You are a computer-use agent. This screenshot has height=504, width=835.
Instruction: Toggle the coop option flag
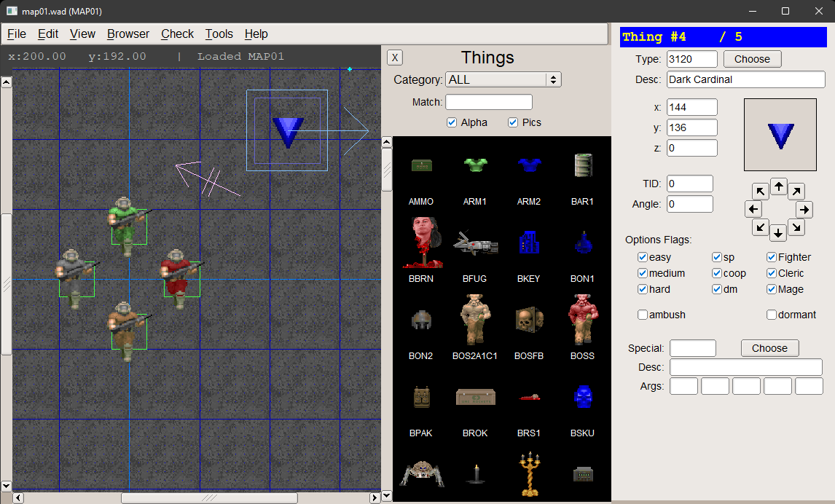717,273
